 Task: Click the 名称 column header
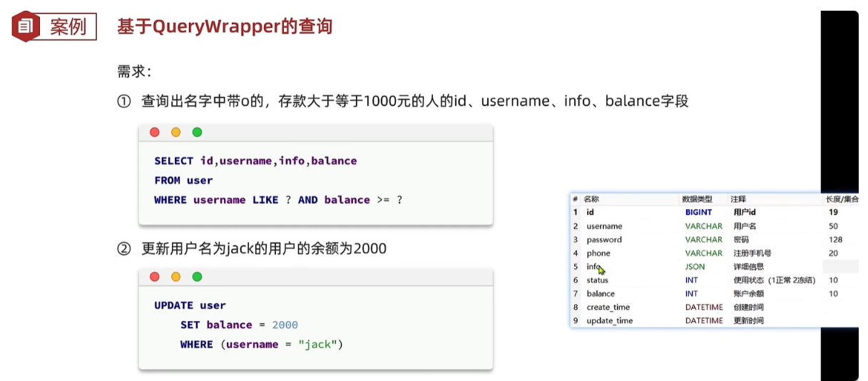(x=591, y=199)
